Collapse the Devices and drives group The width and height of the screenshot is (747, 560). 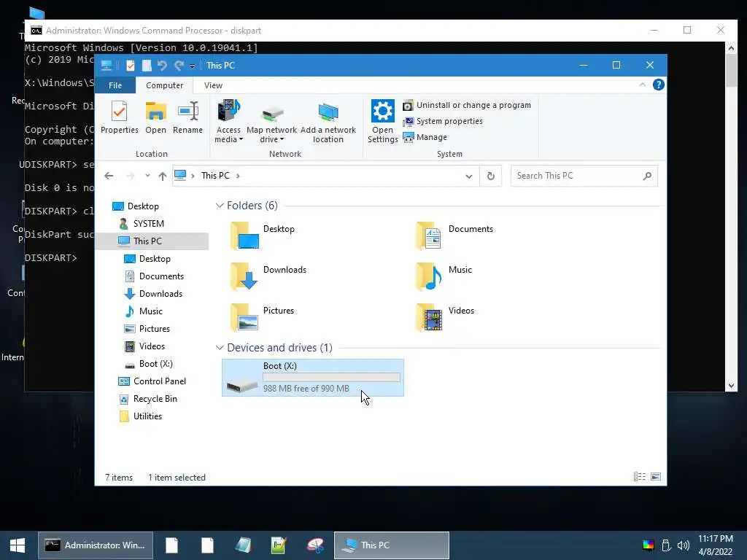pos(220,348)
